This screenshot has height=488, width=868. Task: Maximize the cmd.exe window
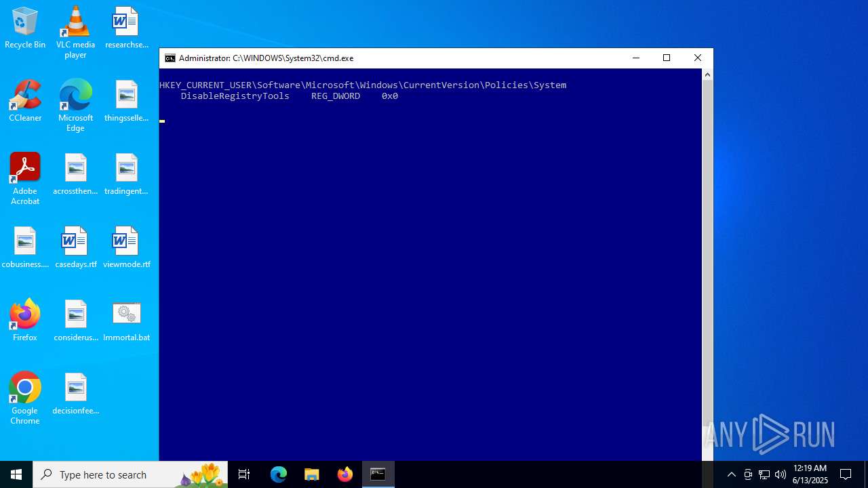coord(667,58)
